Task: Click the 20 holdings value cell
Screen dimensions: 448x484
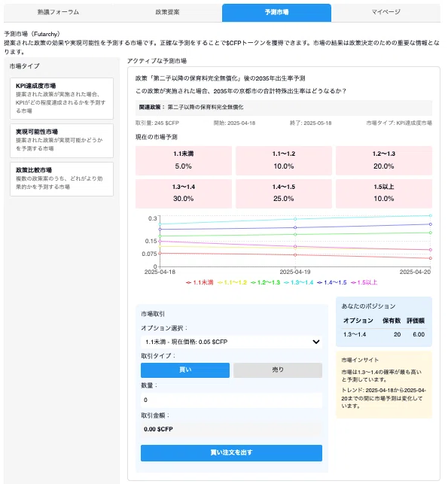Action: (397, 334)
